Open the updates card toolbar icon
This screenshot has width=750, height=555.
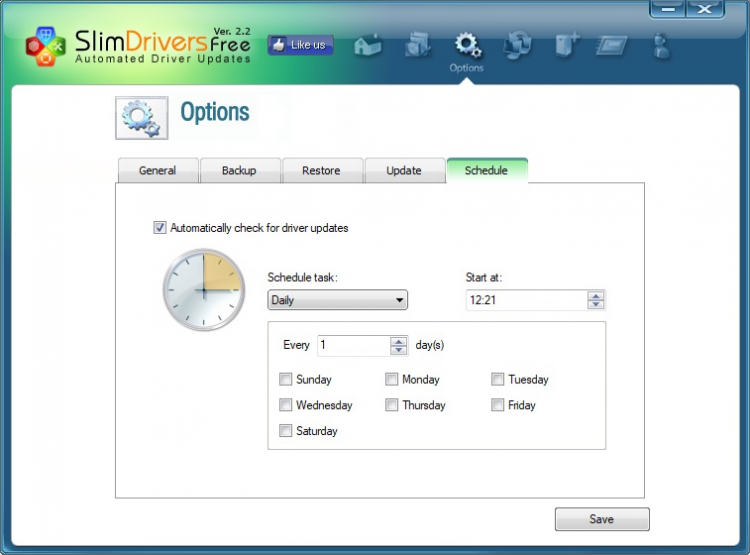pyautogui.click(x=612, y=46)
